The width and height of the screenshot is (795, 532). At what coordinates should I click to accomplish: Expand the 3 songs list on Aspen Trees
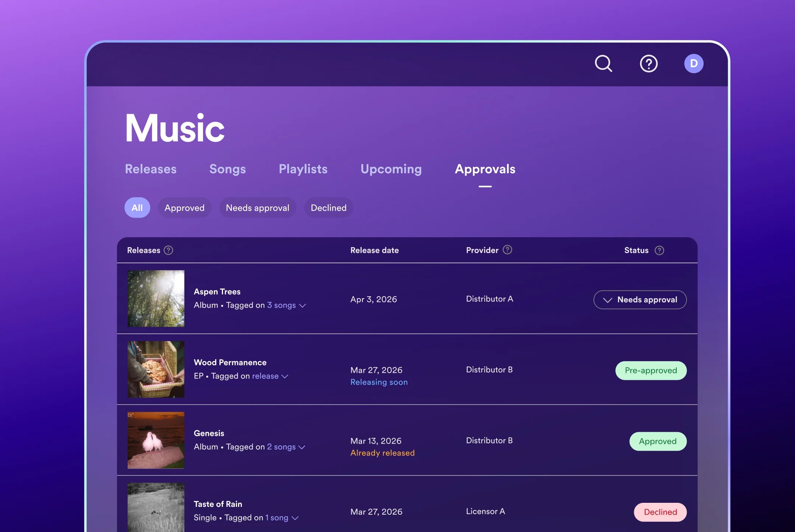point(285,305)
